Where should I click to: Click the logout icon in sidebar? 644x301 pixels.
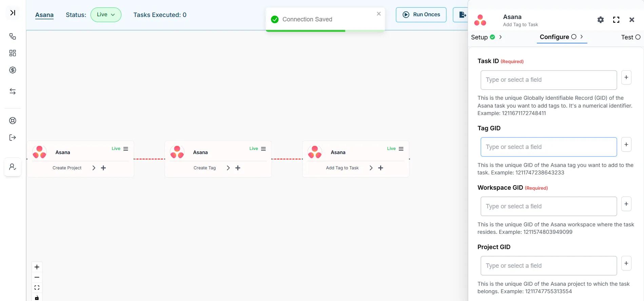pyautogui.click(x=13, y=137)
